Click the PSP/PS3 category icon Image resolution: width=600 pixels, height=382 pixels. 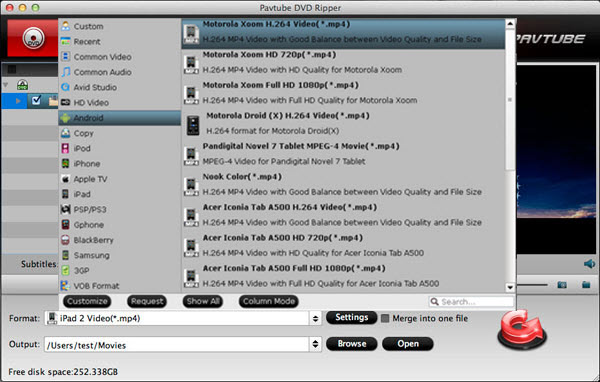click(66, 209)
